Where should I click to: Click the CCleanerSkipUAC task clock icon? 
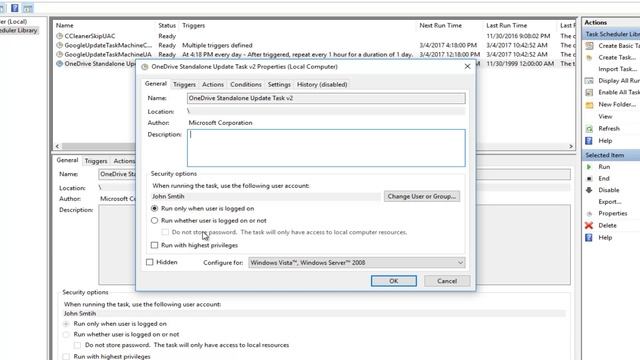60,36
